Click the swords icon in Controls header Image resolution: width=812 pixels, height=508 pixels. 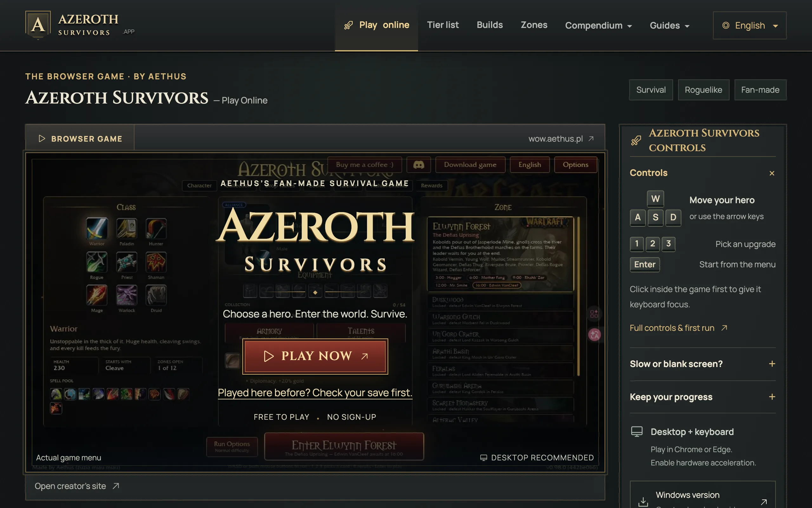[x=636, y=140]
